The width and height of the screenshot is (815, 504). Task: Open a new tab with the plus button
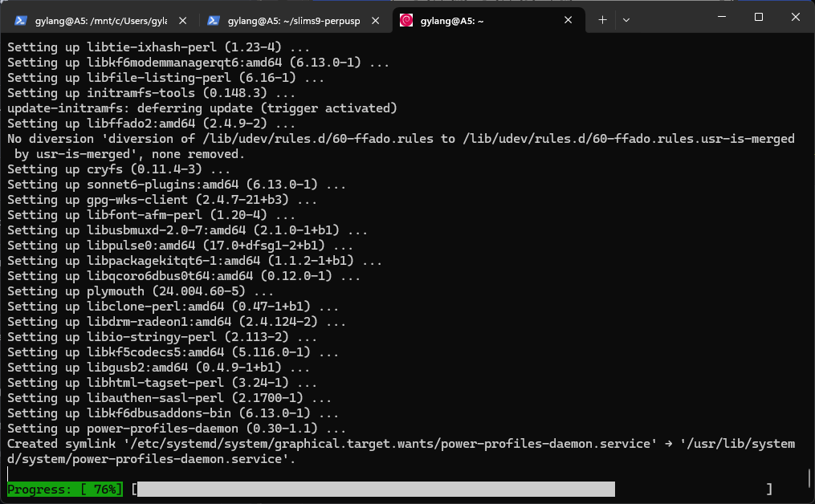(603, 20)
